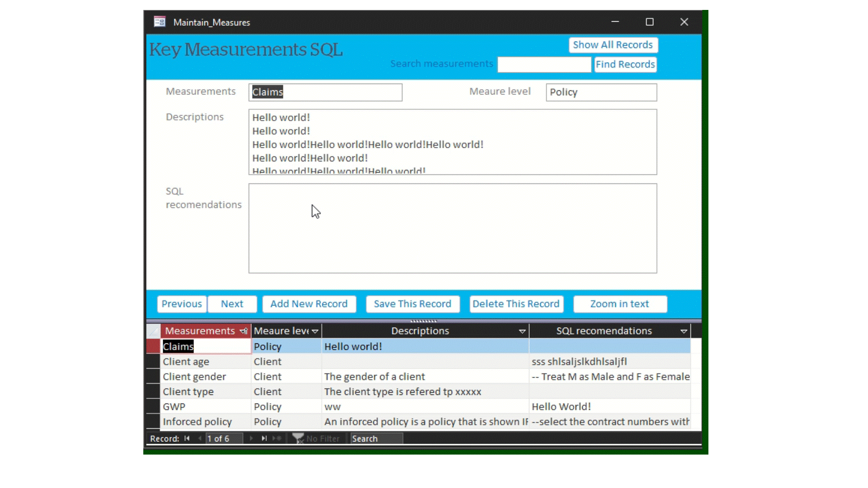Select the Client gender row selector
Viewport: 868px width, 488px height.
[153, 377]
